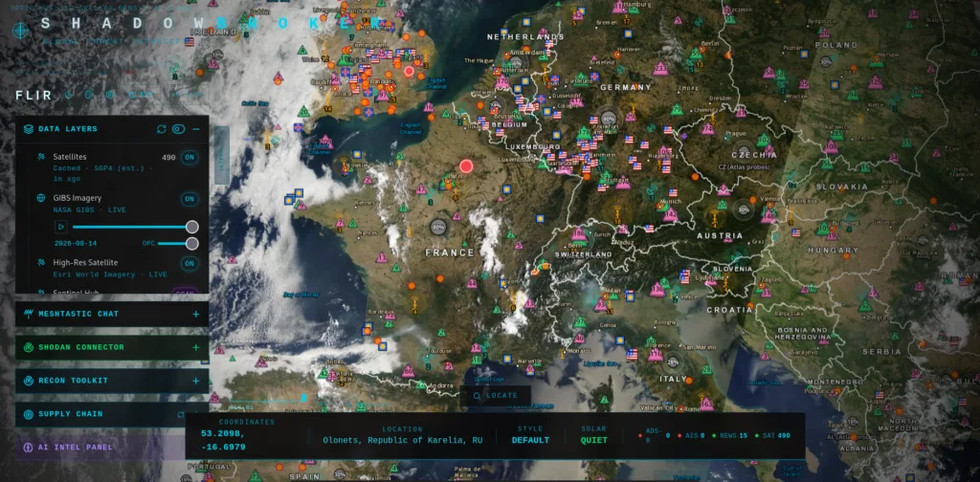Click the High-Res Satellite layer icon
980x482 pixels.
(40, 263)
